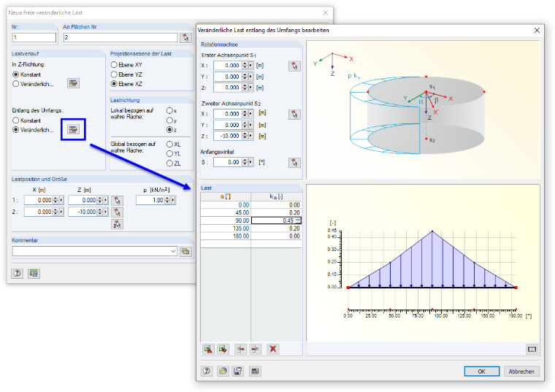The image size is (555, 392).
Task: Open help in Umfang dialog bottom bar
Action: [x=207, y=371]
